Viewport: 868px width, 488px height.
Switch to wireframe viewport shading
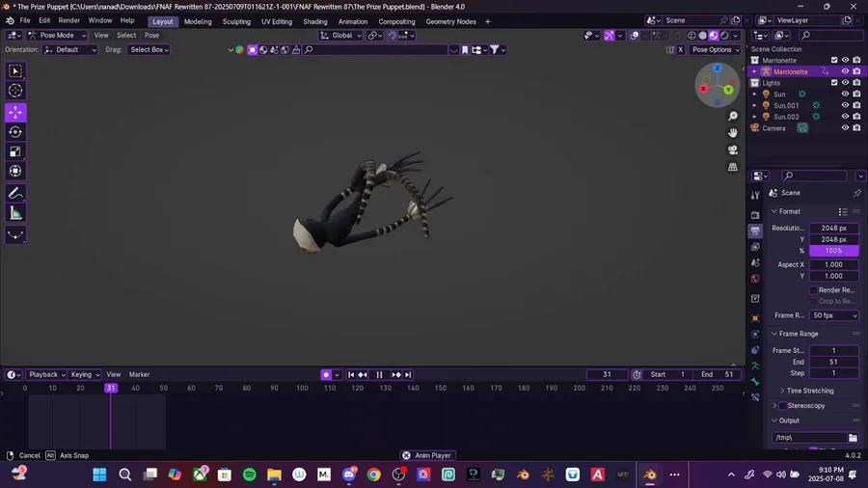[692, 36]
